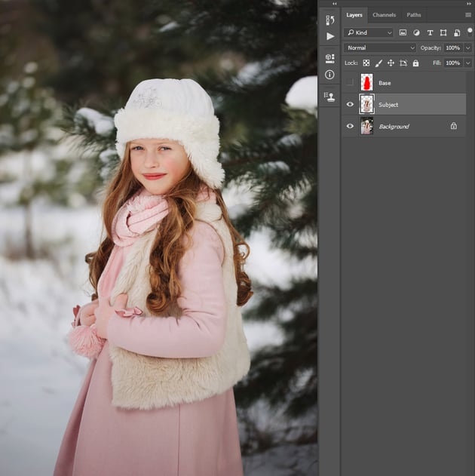
Task: Open the Layers panel options menu
Action: coord(467,15)
